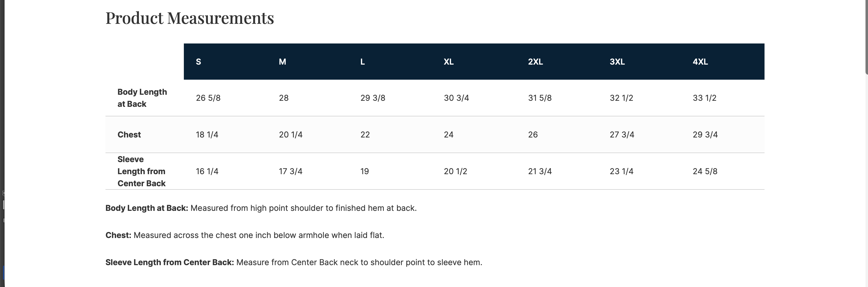
Task: Click the L sleeve length value 19
Action: click(365, 171)
